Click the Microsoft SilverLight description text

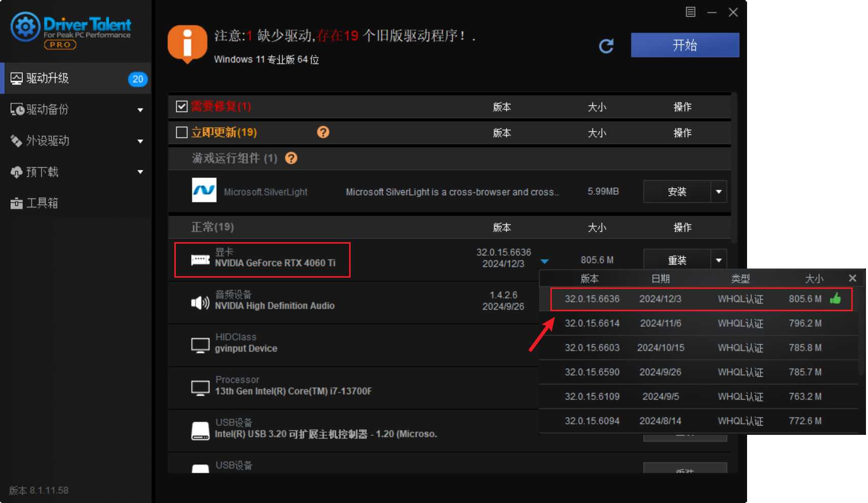(452, 192)
